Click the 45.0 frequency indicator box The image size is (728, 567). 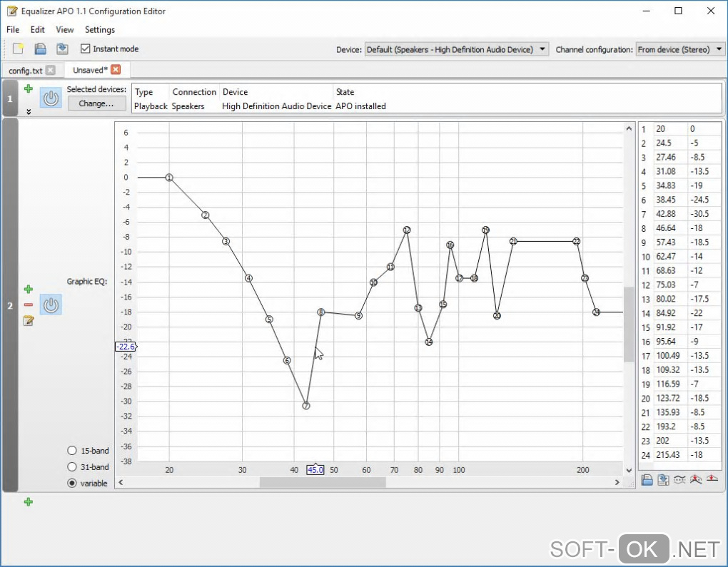[315, 469]
